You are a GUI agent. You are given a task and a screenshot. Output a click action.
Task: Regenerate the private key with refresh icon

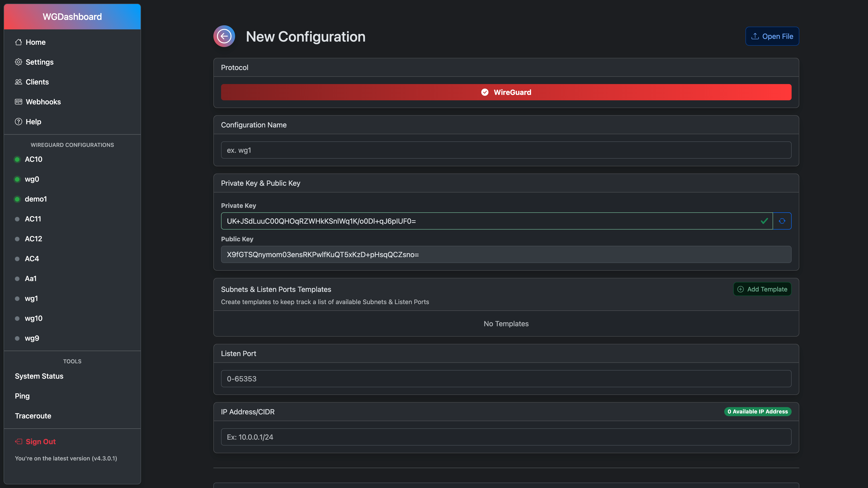click(x=782, y=221)
